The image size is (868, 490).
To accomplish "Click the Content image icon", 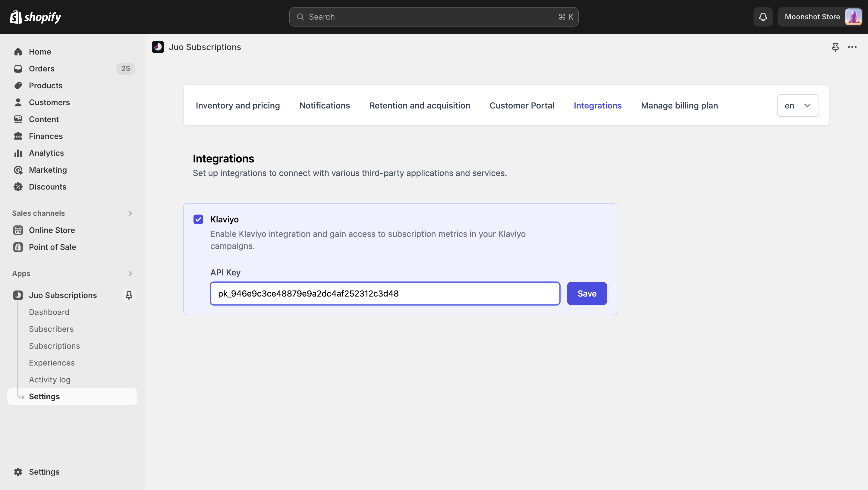I will pyautogui.click(x=18, y=119).
